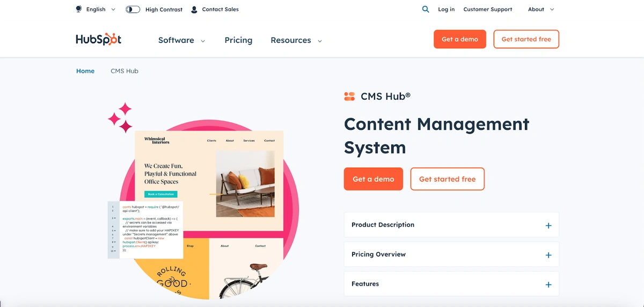Open the About dropdown menu
The height and width of the screenshot is (307, 644).
click(x=541, y=9)
